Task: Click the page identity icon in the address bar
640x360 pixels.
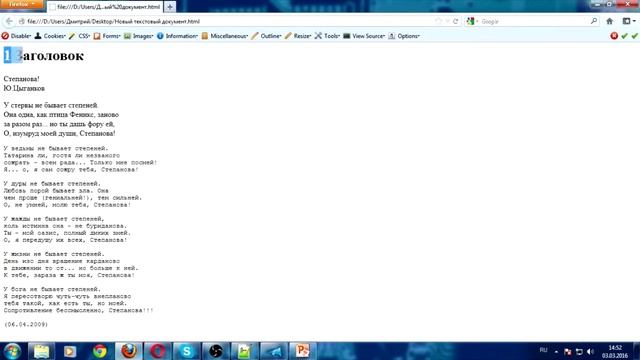Action: pyautogui.click(x=22, y=21)
